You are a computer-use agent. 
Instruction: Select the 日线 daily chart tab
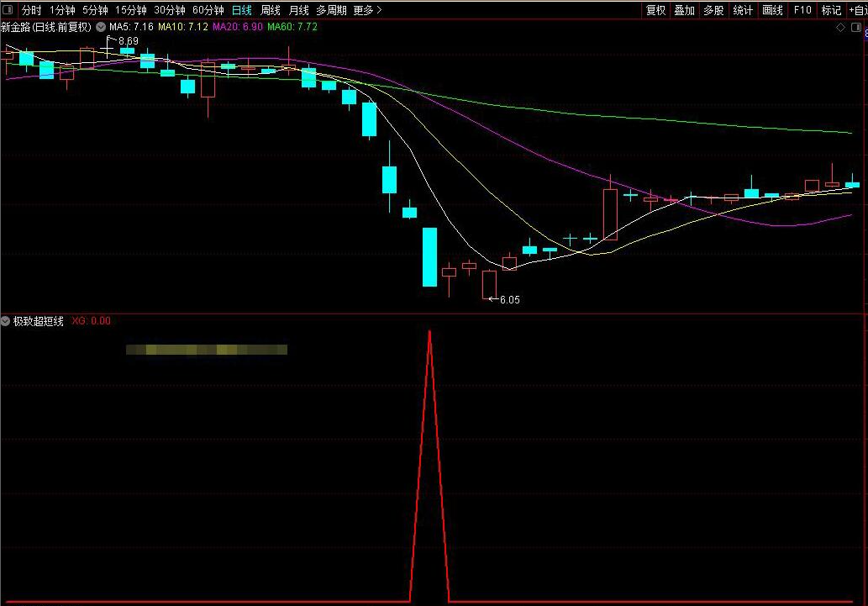click(x=241, y=10)
